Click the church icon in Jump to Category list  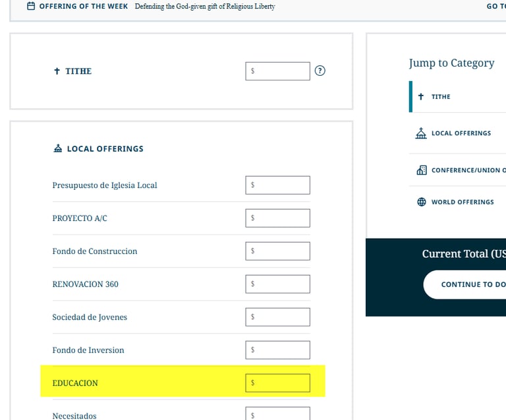tap(421, 133)
